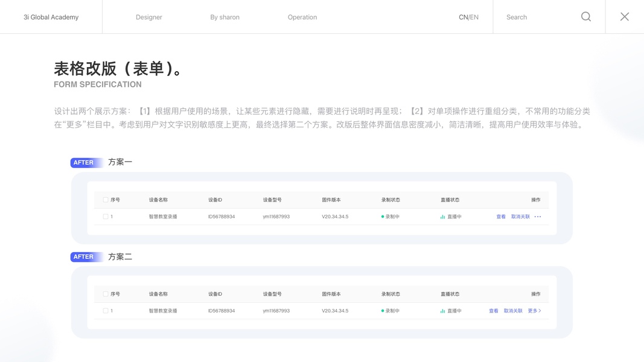The width and height of the screenshot is (644, 362).
Task: Click 操作 column header in 方案一
Action: point(535,200)
